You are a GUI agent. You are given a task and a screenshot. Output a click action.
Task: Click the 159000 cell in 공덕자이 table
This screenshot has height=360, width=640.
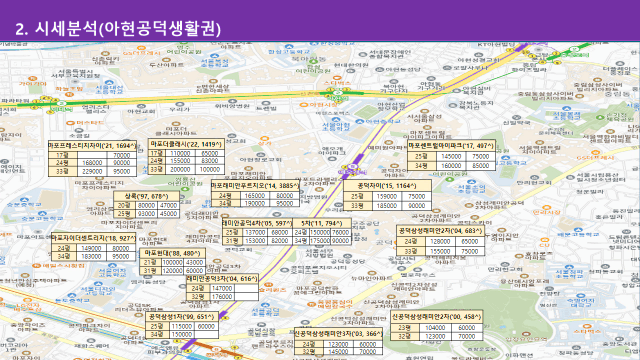tap(387, 196)
